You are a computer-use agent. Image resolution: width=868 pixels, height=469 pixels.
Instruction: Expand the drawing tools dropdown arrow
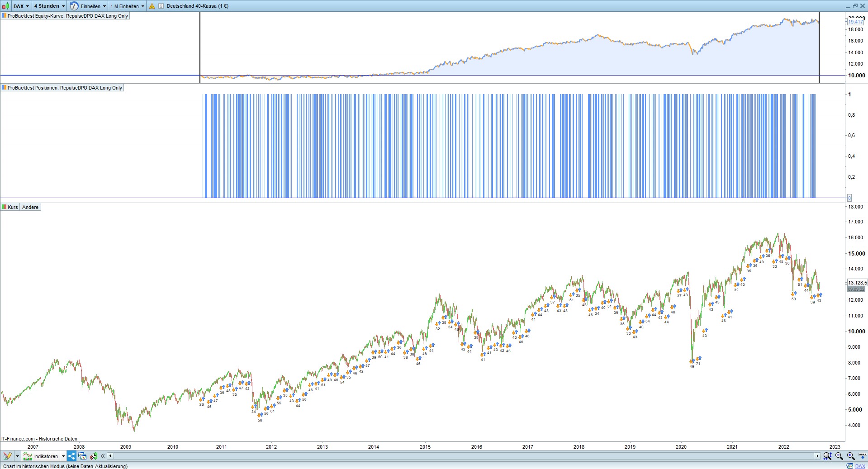point(18,456)
